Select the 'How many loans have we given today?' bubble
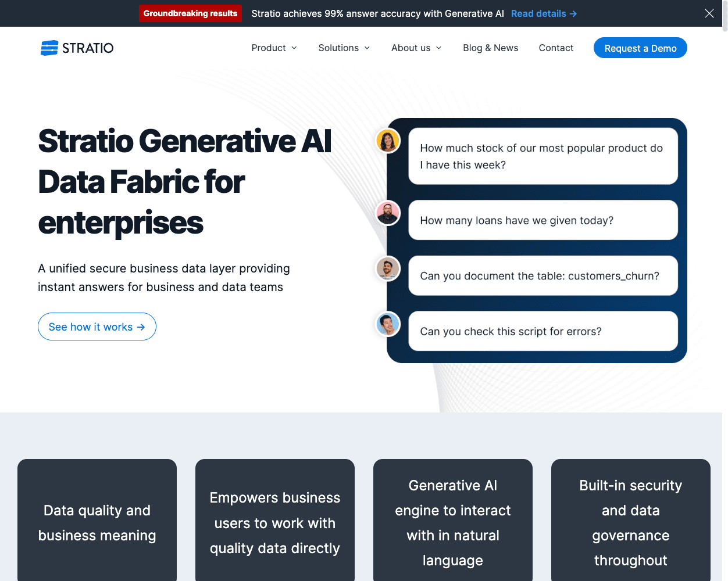This screenshot has height=581, width=728. (x=543, y=220)
